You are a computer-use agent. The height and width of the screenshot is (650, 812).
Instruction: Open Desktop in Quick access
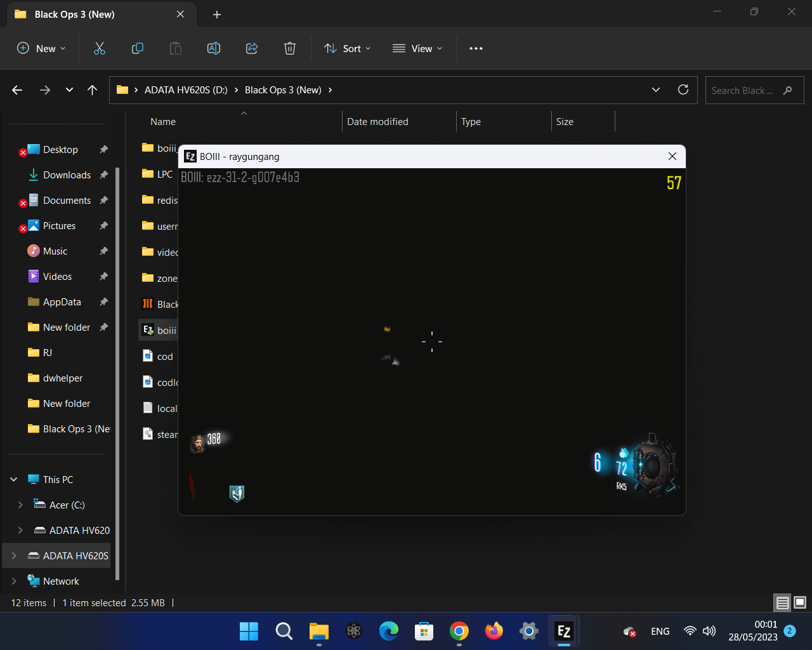(60, 150)
